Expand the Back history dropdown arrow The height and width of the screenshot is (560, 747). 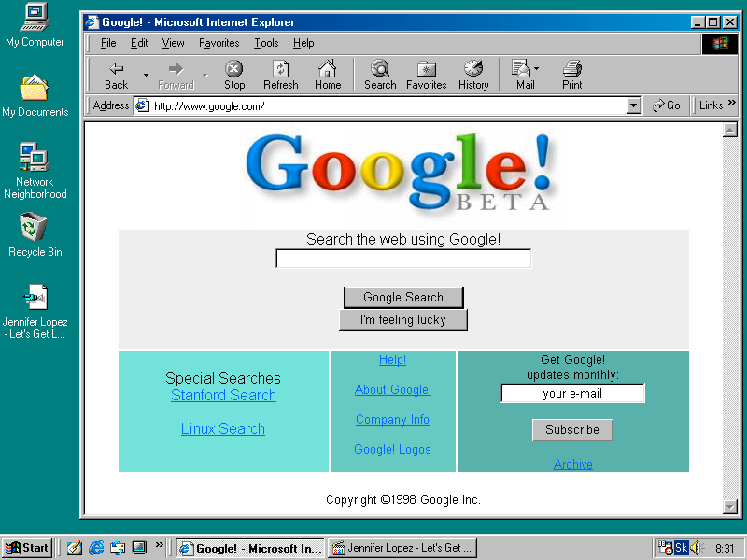pyautogui.click(x=146, y=75)
